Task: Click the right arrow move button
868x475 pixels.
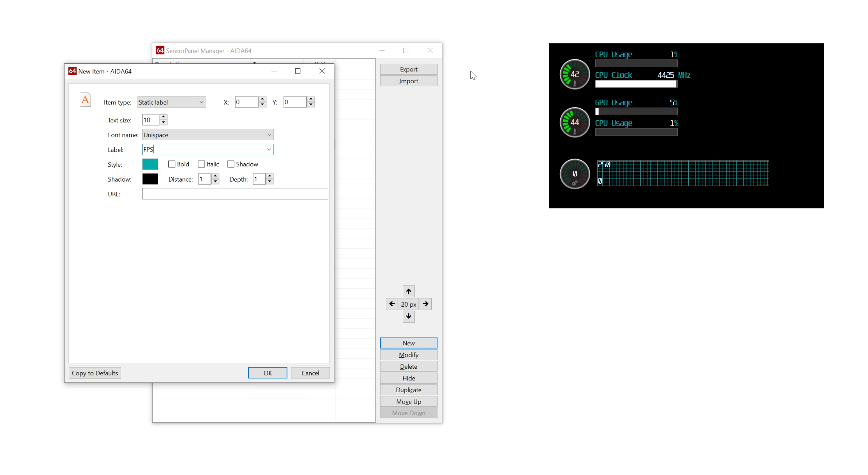Action: (x=425, y=304)
